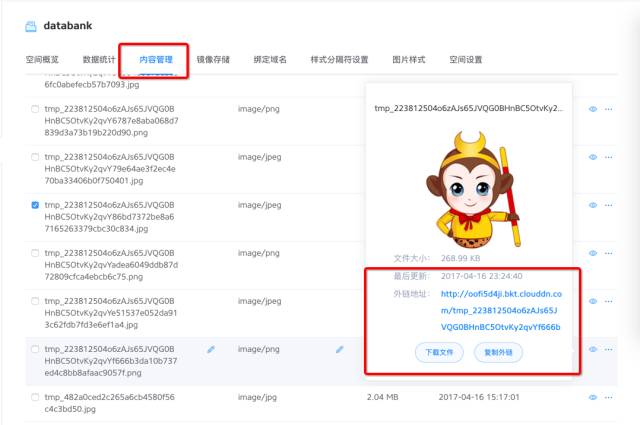
Task: Click image/jpeg cell of 70ba33406b0f750401.jpg row
Action: (260, 157)
